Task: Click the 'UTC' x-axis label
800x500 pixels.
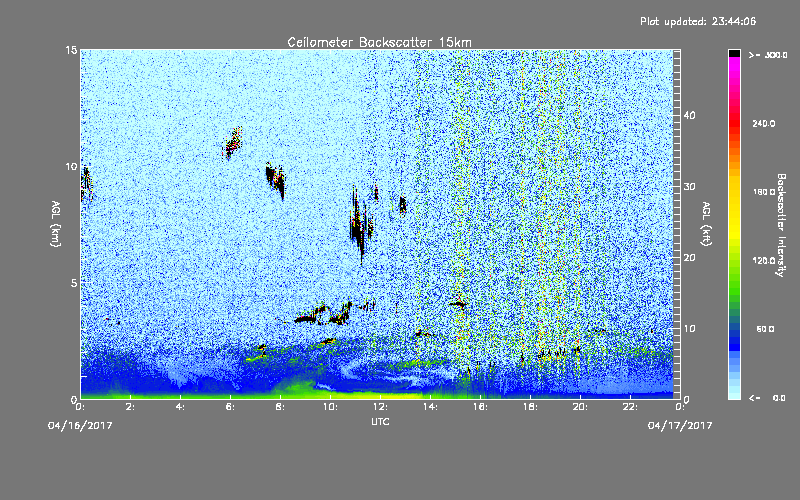Action: [380, 421]
